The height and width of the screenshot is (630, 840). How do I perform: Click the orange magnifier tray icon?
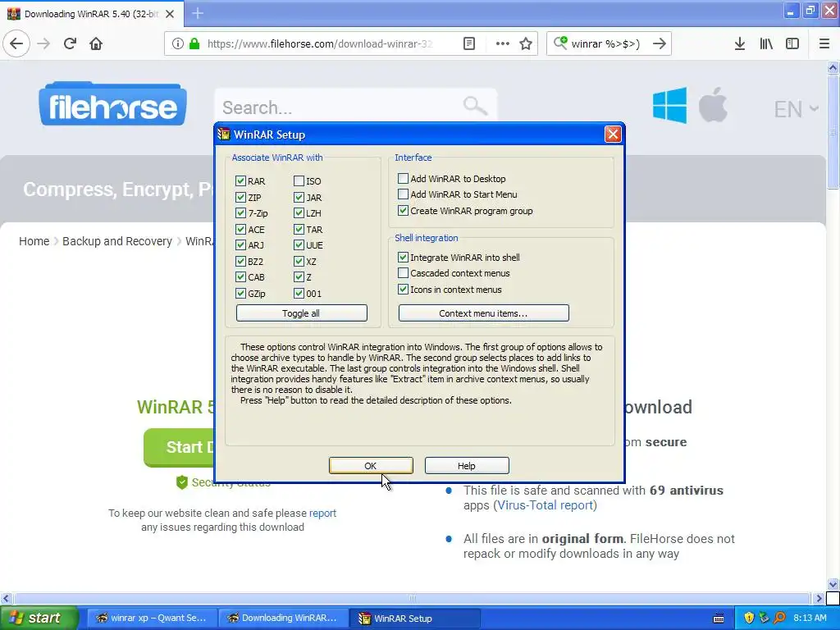[779, 618]
